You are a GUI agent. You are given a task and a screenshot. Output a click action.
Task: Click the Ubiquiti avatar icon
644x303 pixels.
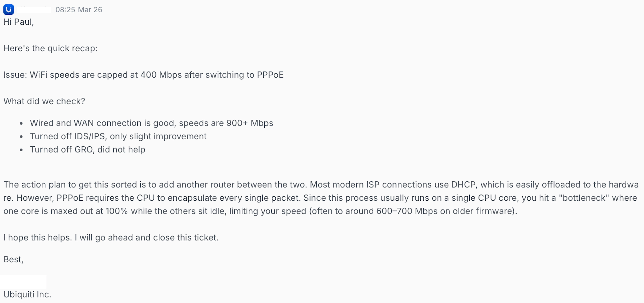pos(8,9)
